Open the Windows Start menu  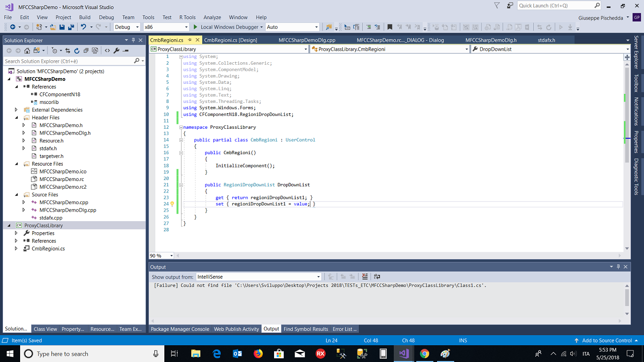coord(10,354)
